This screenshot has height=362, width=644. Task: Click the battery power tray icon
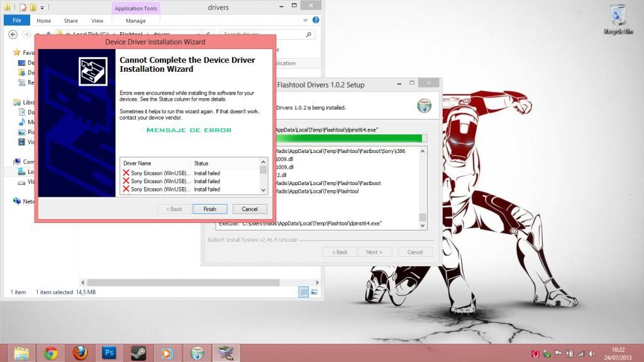pyautogui.click(x=570, y=354)
